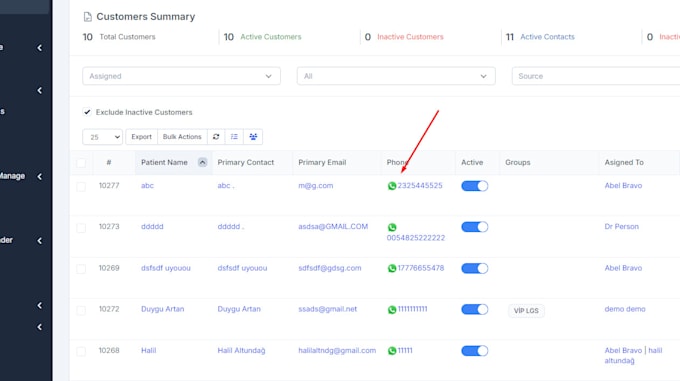Screen dimensions: 680x381
Task: Click the Export button
Action: pos(141,137)
